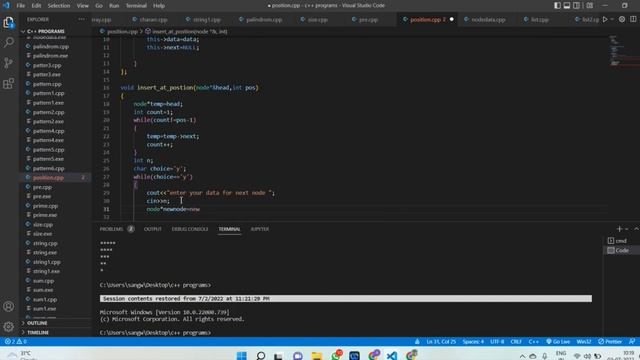This screenshot has height=360, width=640.
Task: Toggle primary sidebar layout icon
Action: pyautogui.click(x=557, y=6)
